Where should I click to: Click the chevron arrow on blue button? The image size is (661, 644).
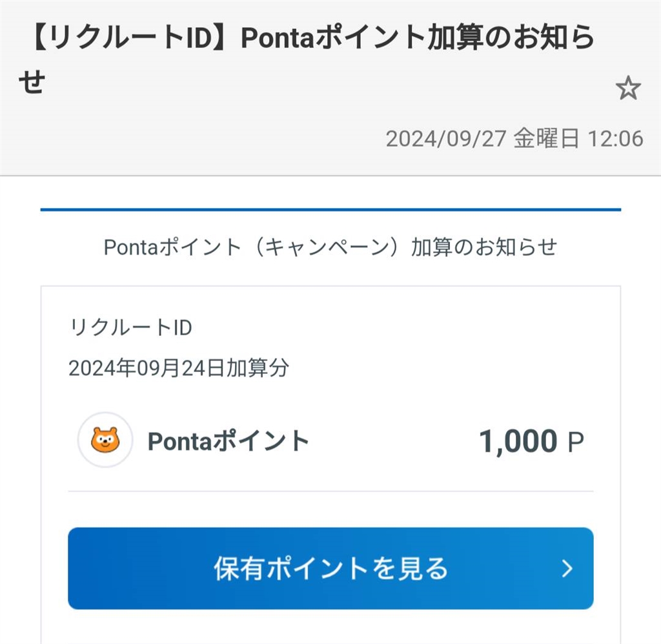coord(567,568)
